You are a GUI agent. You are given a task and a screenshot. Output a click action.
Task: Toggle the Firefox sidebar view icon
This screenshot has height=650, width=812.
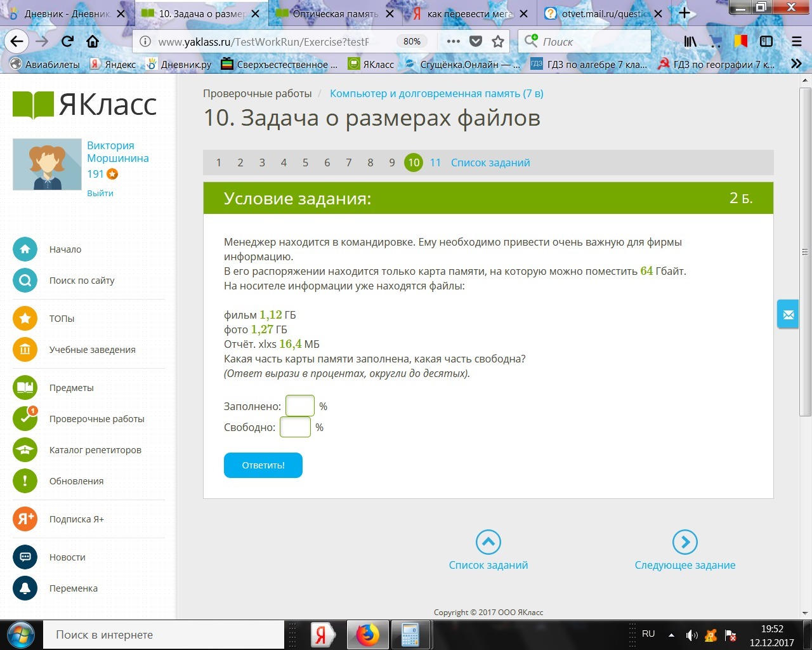pos(766,42)
